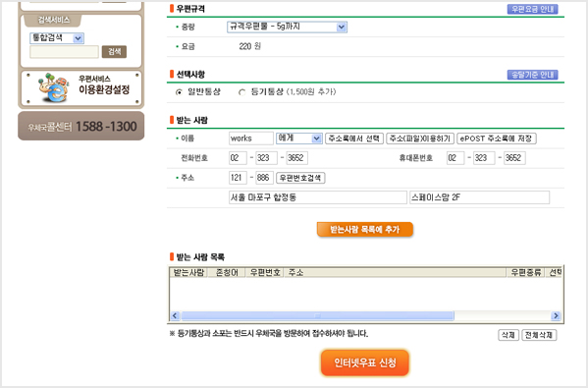Image resolution: width=588 pixels, height=388 pixels.
Task: Click 주소(파일)이용하기 button
Action: (x=420, y=139)
